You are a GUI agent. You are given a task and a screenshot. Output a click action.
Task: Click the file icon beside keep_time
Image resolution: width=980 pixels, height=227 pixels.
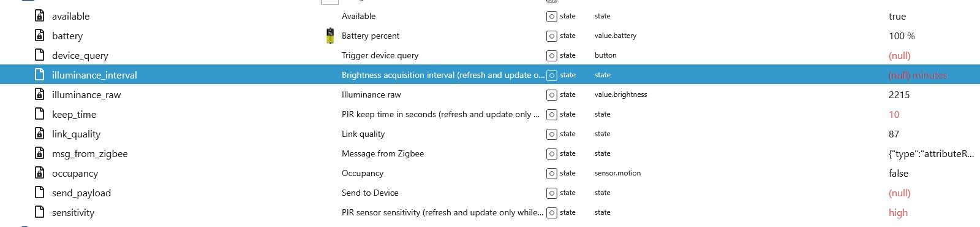point(40,114)
